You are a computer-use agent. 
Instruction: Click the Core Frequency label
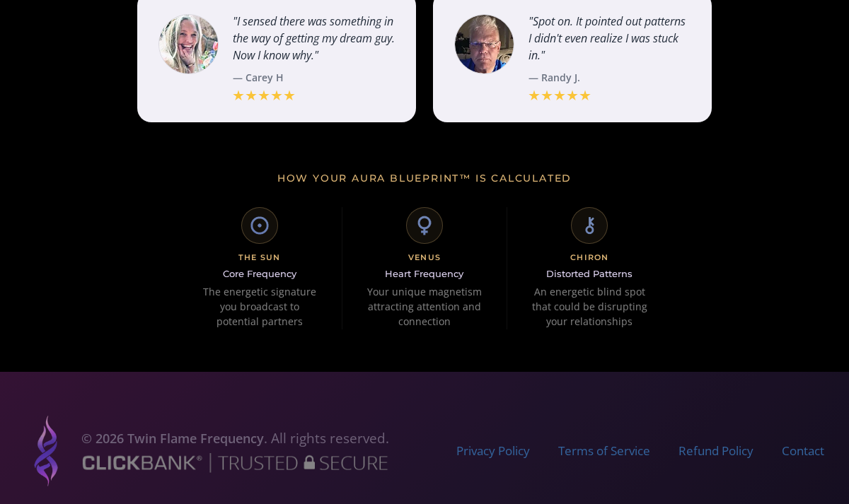click(260, 274)
